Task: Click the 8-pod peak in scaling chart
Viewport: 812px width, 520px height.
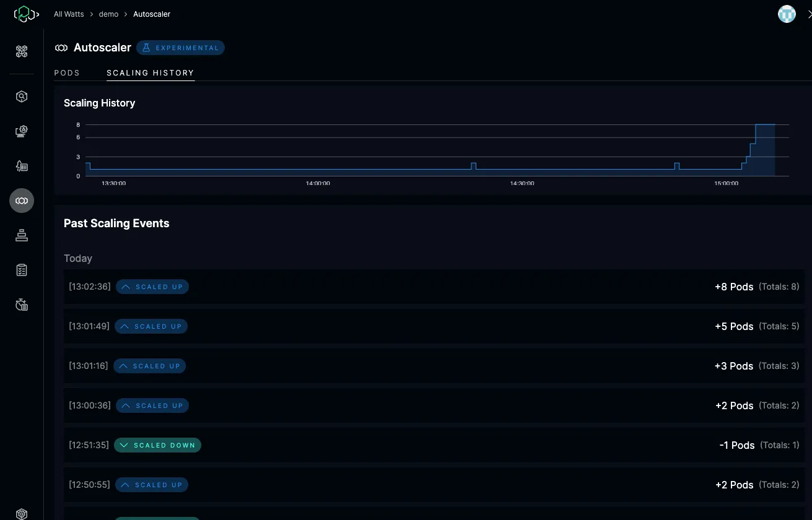Action: pos(765,125)
